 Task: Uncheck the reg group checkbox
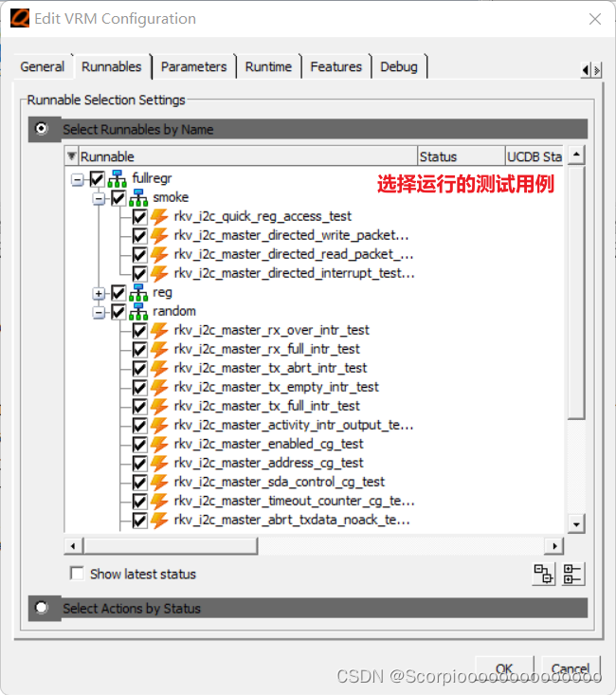[118, 293]
